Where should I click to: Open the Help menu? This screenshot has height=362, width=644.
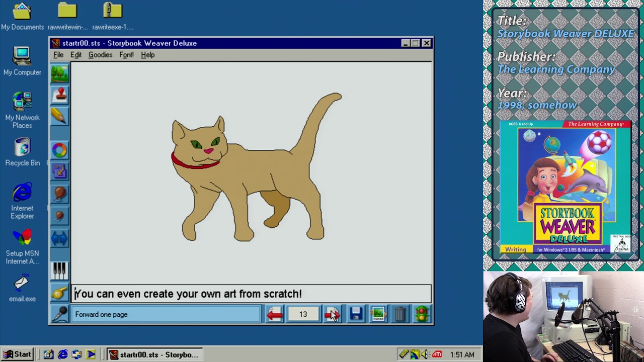(147, 55)
